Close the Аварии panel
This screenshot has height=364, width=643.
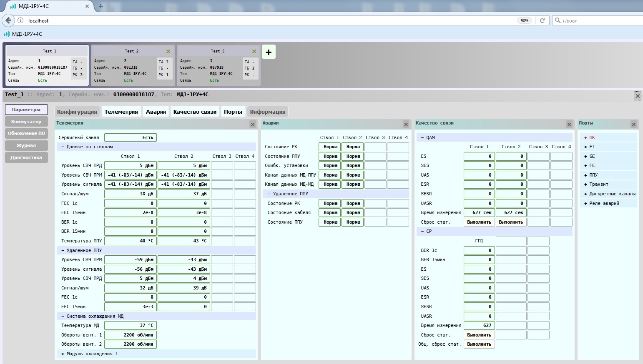pyautogui.click(x=406, y=125)
